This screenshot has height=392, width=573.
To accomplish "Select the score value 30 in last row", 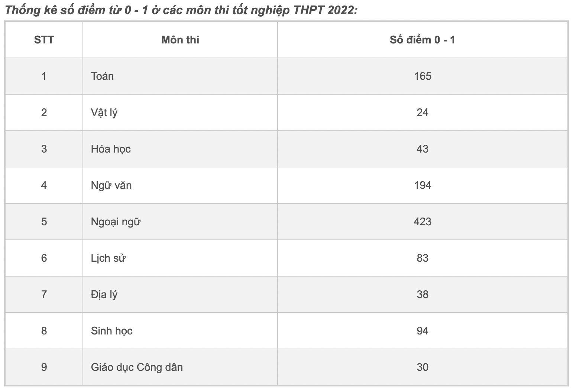I will pyautogui.click(x=423, y=367).
